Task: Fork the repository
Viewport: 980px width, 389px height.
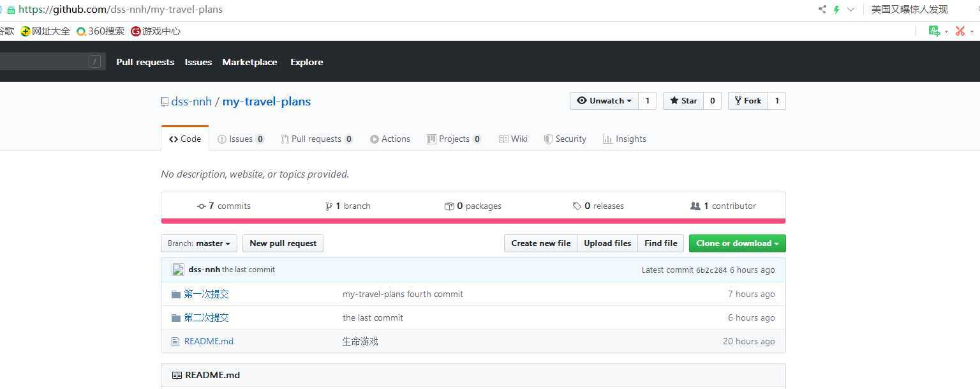Action: tap(748, 101)
